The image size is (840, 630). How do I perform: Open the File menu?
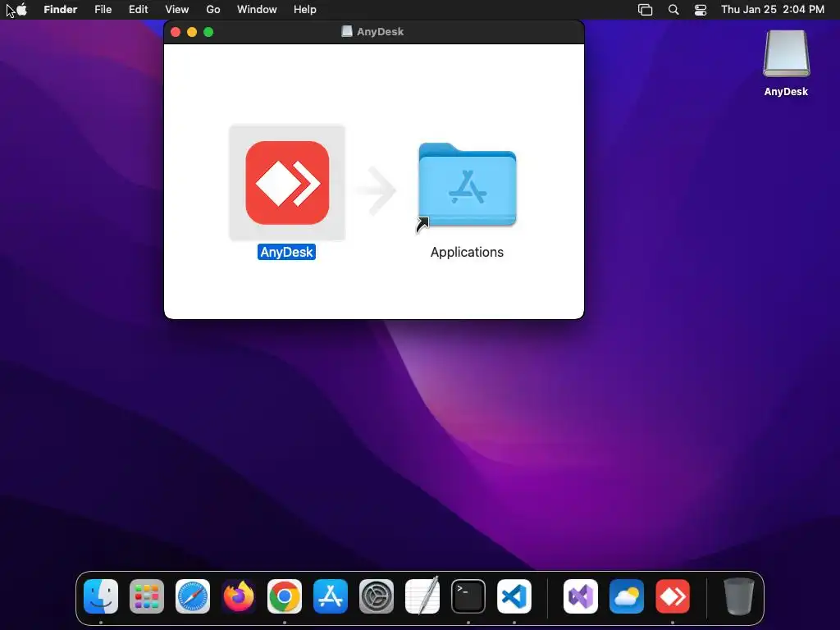pyautogui.click(x=103, y=10)
